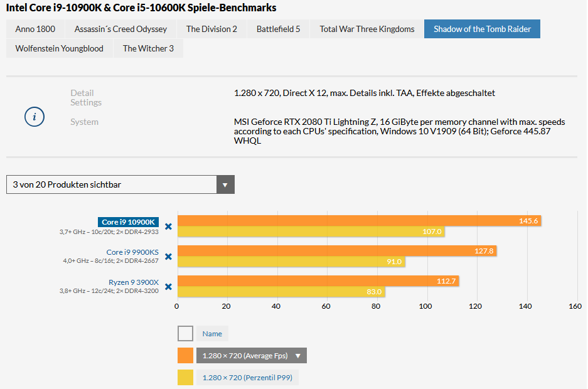Click the circular info icon
588x389 pixels.
[x=35, y=117]
